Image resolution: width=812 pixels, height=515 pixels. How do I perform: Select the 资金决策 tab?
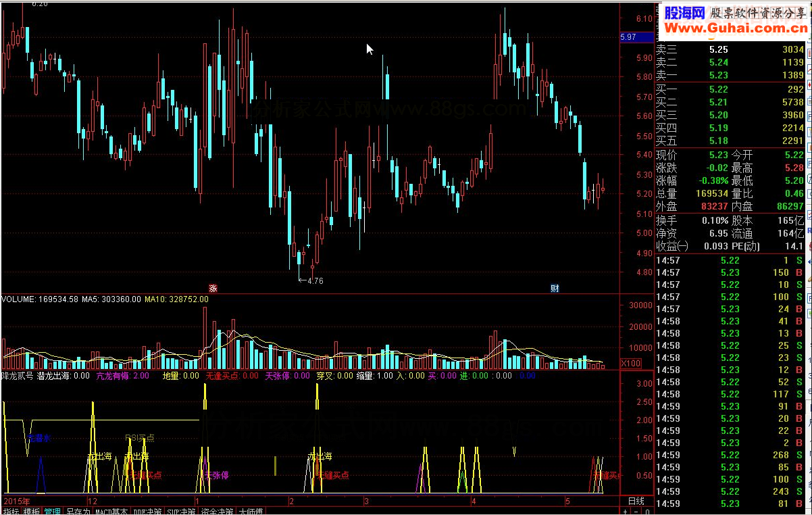coord(217,512)
